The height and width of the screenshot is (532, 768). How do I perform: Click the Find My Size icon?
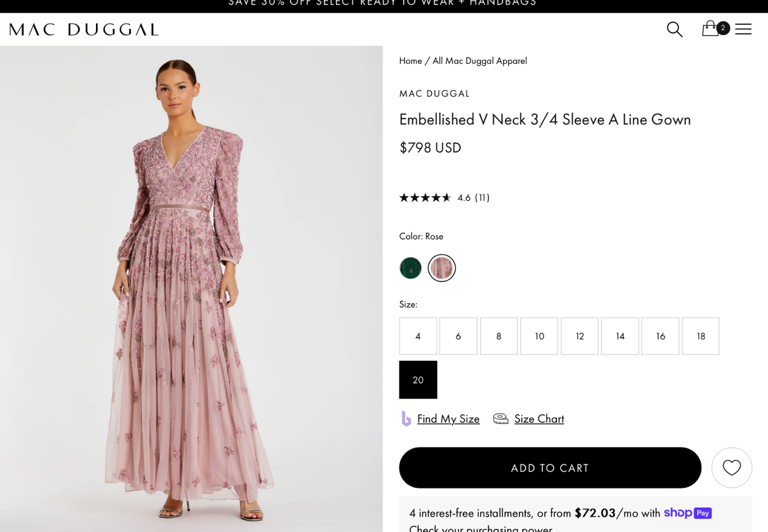(x=406, y=419)
